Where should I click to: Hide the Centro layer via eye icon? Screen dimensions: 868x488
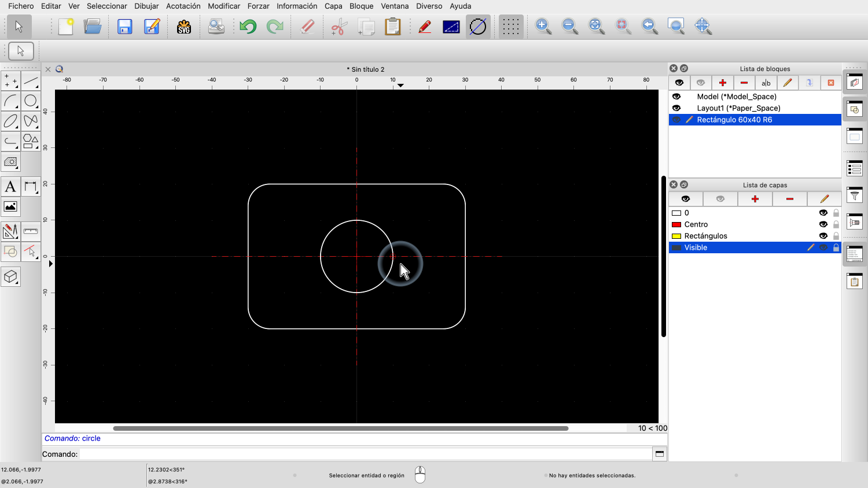pyautogui.click(x=823, y=224)
